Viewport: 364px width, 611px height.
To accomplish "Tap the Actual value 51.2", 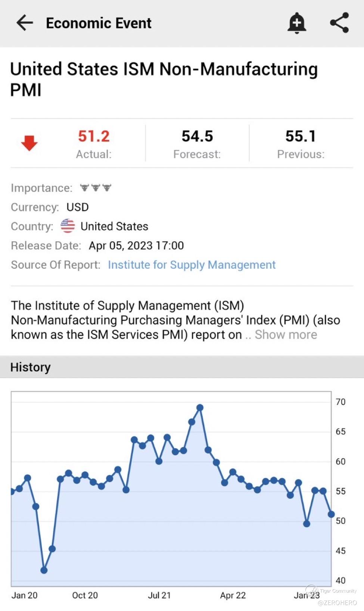I will [x=94, y=136].
